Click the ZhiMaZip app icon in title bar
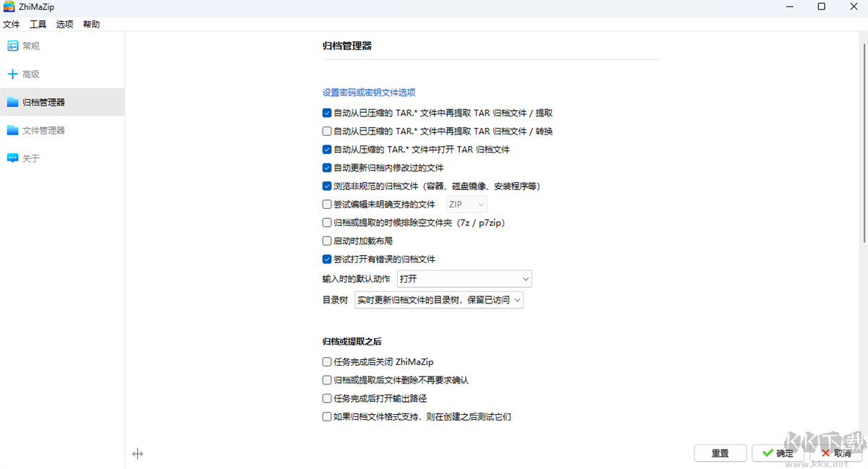The width and height of the screenshot is (868, 469). [9, 7]
